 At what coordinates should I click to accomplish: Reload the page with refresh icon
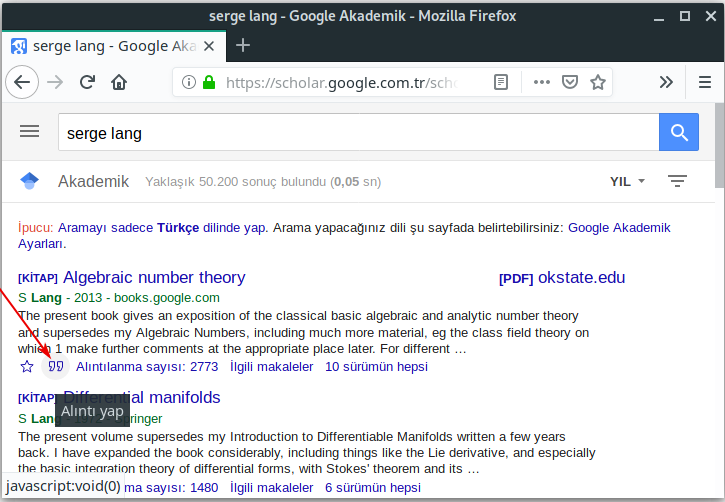tap(87, 82)
